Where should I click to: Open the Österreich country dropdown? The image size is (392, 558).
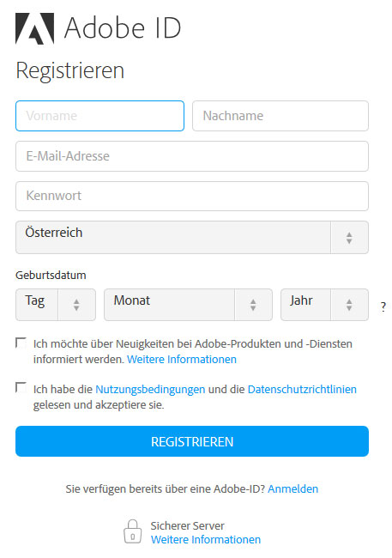[192, 237]
